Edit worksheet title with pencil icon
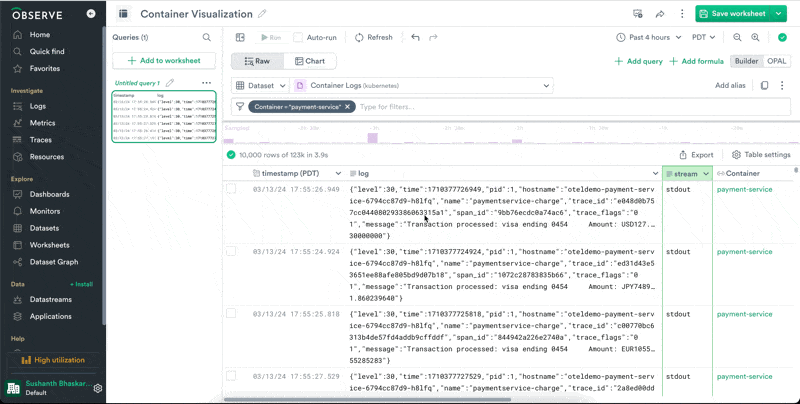Viewport: 800px width, 404px height. pos(262,14)
